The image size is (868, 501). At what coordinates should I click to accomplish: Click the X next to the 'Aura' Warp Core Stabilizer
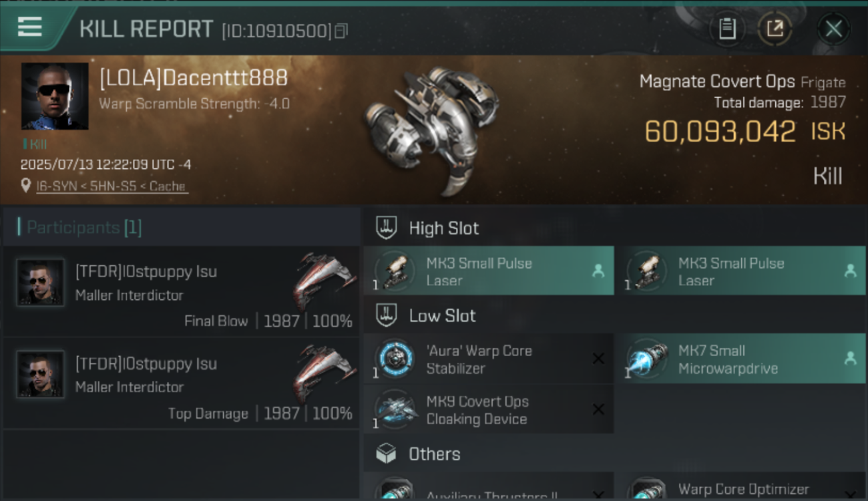[598, 359]
